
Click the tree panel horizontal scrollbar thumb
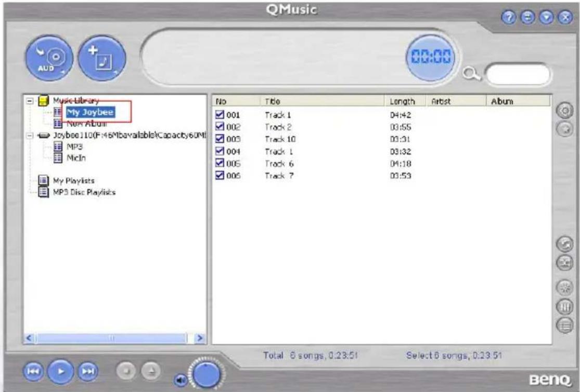[x=112, y=338]
